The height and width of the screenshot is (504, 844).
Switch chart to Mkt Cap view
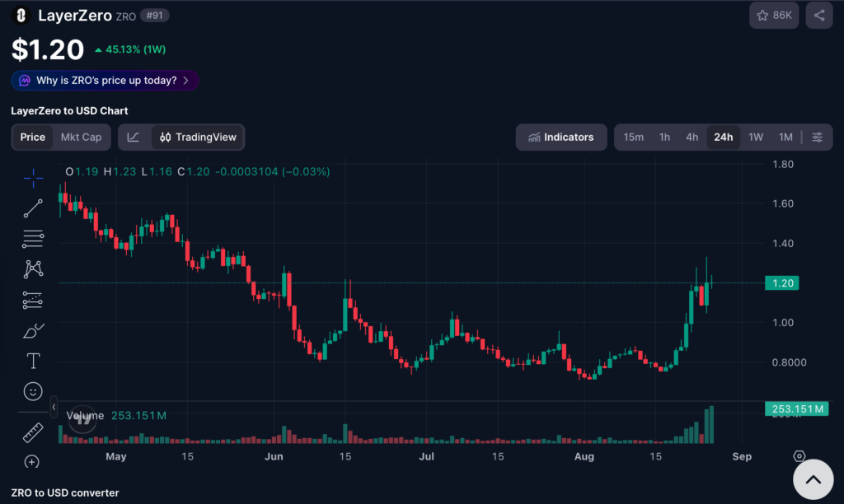click(x=81, y=138)
